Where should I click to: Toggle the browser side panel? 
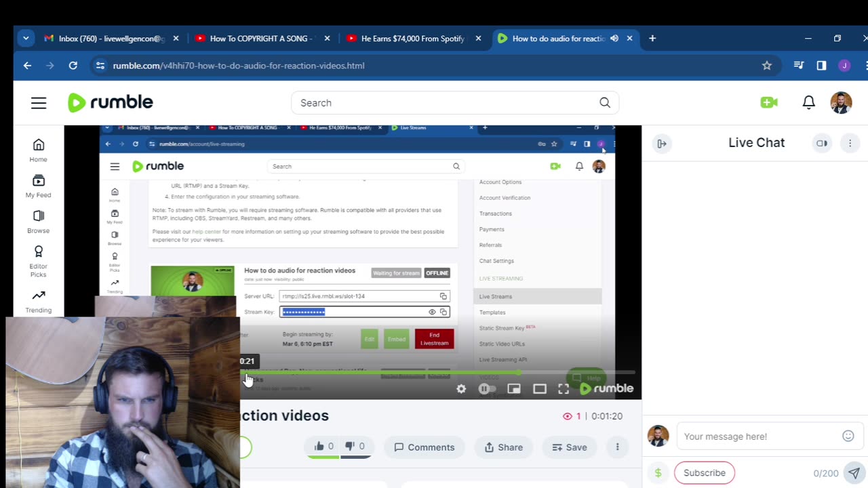pyautogui.click(x=821, y=66)
